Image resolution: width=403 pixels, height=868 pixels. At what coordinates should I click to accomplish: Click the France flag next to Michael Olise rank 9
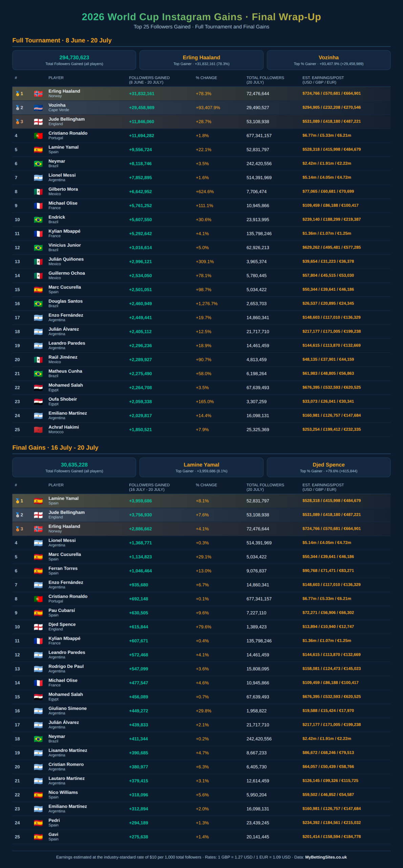(38, 205)
